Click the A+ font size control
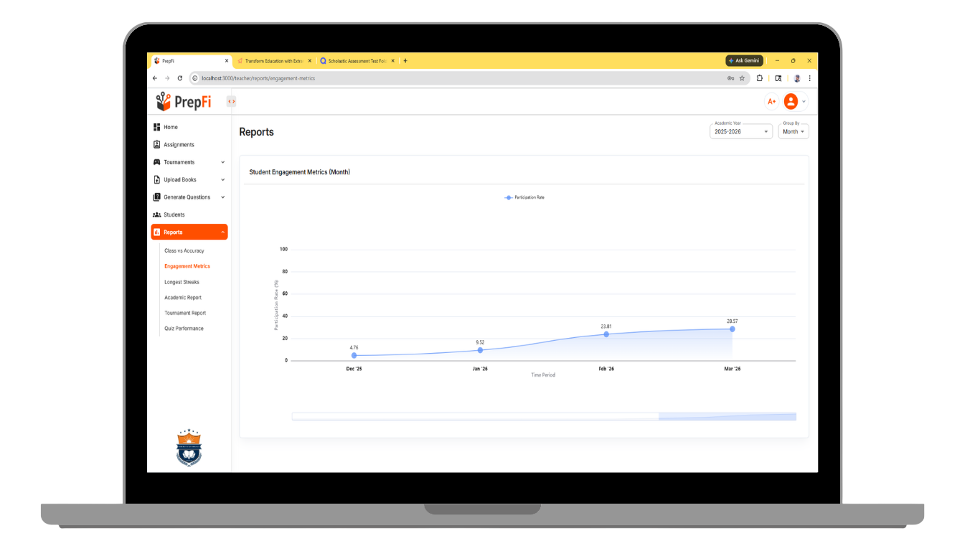The width and height of the screenshot is (980, 551). pos(771,101)
